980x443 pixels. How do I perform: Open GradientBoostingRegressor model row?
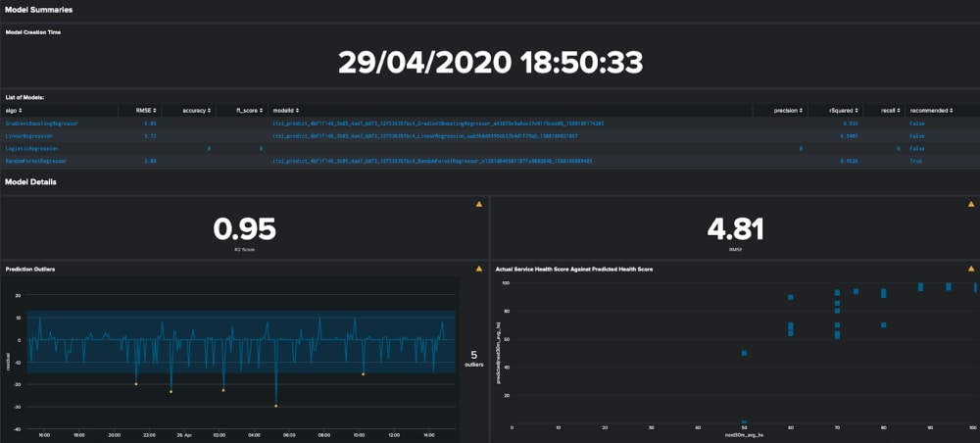(x=41, y=124)
